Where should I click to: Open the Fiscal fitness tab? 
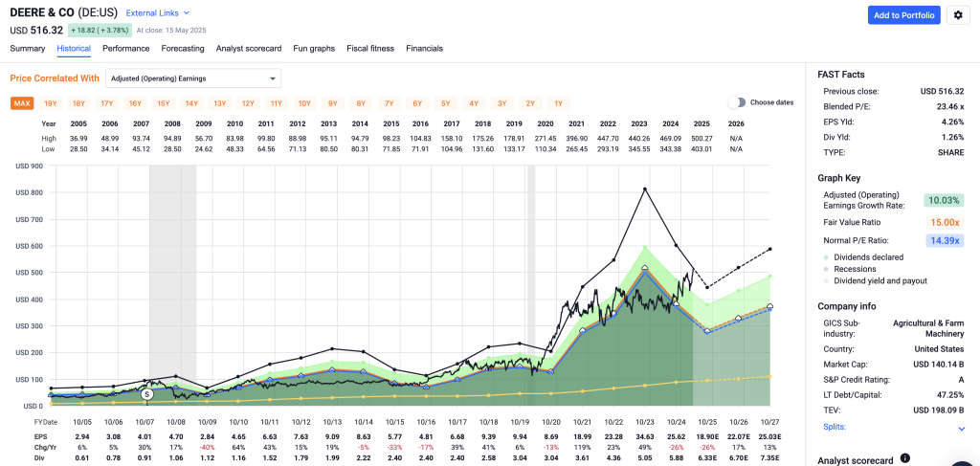tap(369, 48)
